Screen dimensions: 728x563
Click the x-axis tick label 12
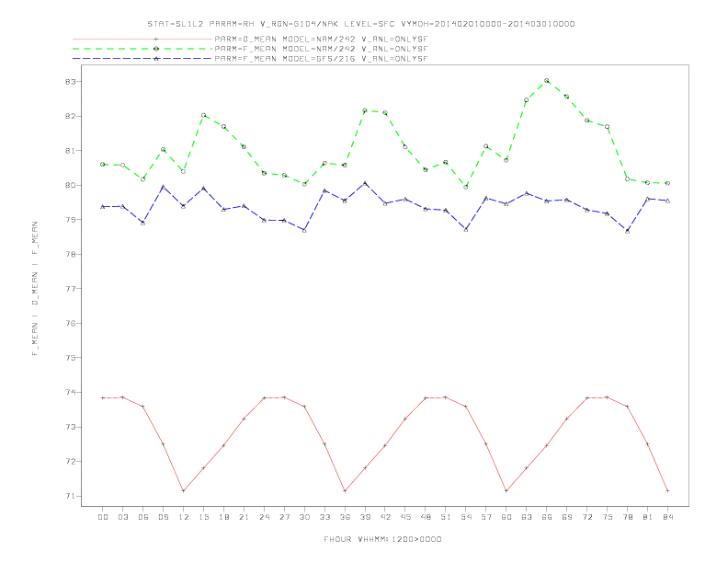184,517
